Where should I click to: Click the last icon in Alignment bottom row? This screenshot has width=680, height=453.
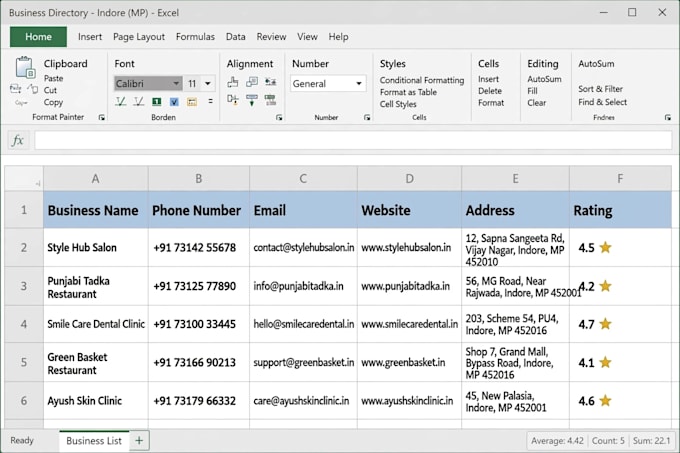pos(271,100)
